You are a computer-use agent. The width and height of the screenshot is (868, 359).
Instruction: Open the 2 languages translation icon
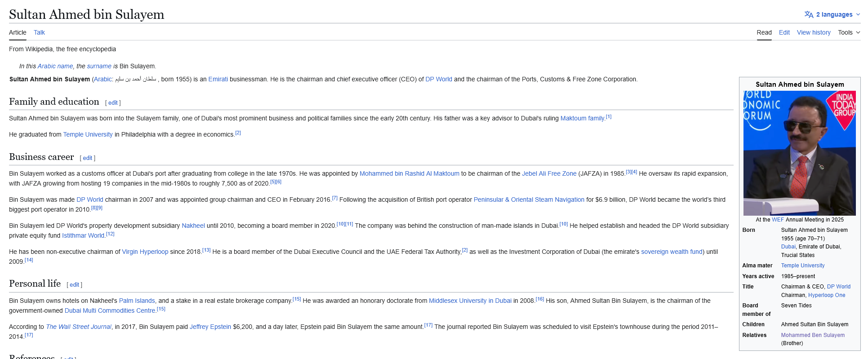(x=809, y=14)
